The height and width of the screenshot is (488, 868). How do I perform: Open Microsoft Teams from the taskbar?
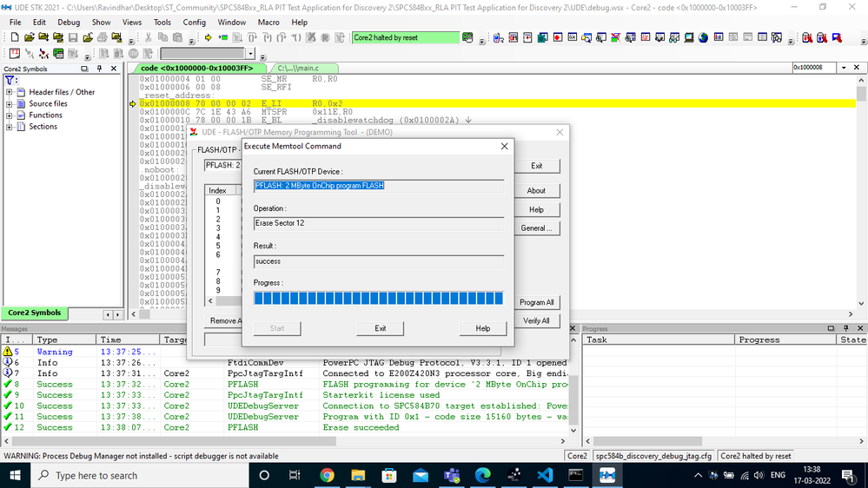452,475
